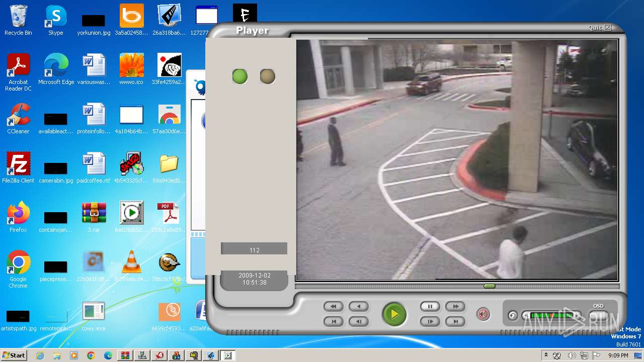Show hidden tray icons arrow
The height and width of the screenshot is (362, 644).
point(546,355)
